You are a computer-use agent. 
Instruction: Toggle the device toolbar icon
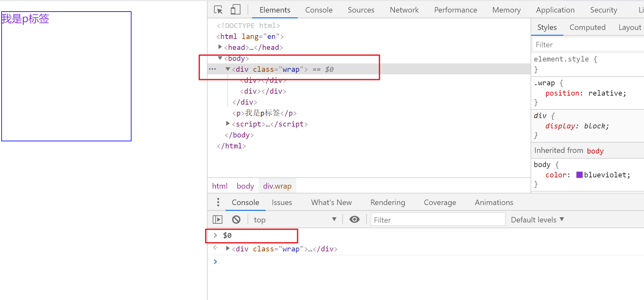(x=236, y=10)
